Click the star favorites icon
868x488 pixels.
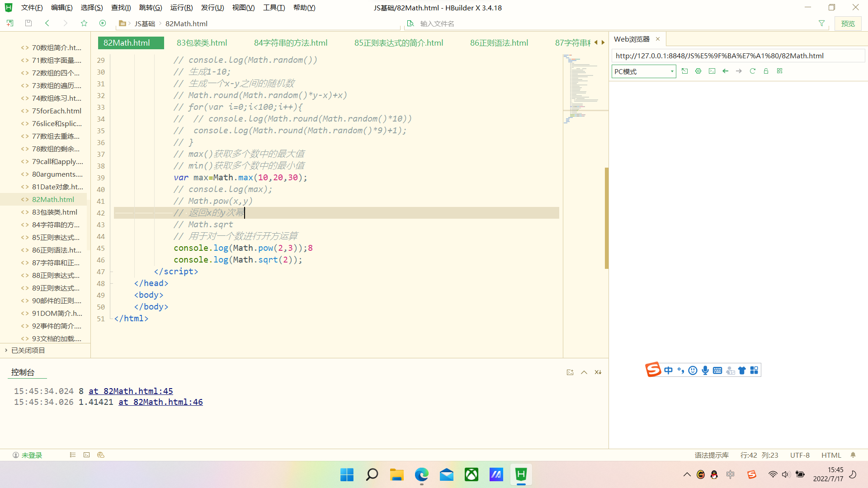pos(84,23)
